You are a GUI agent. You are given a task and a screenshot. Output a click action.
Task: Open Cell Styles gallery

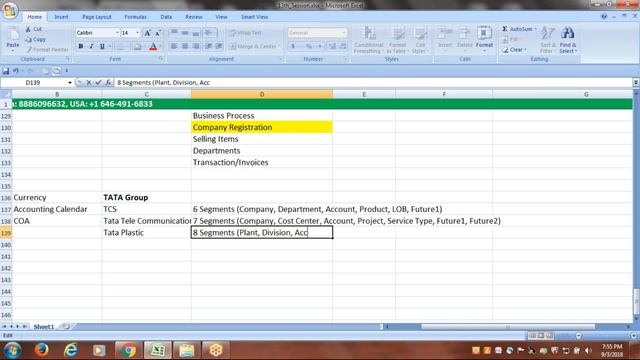(419, 40)
